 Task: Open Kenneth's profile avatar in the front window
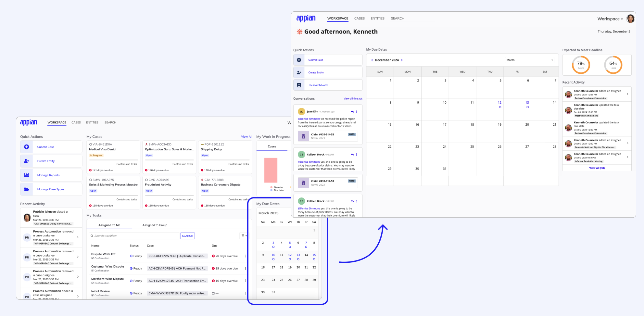[x=630, y=19]
